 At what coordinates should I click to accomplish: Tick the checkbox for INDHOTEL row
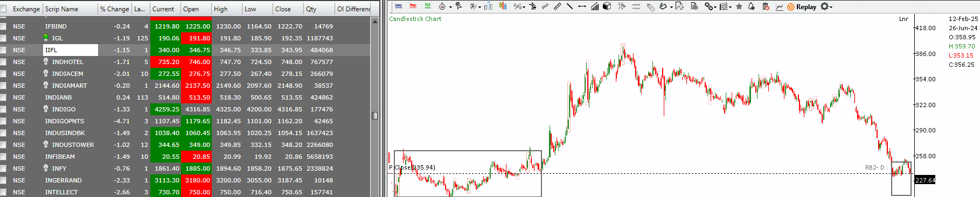(x=3, y=62)
